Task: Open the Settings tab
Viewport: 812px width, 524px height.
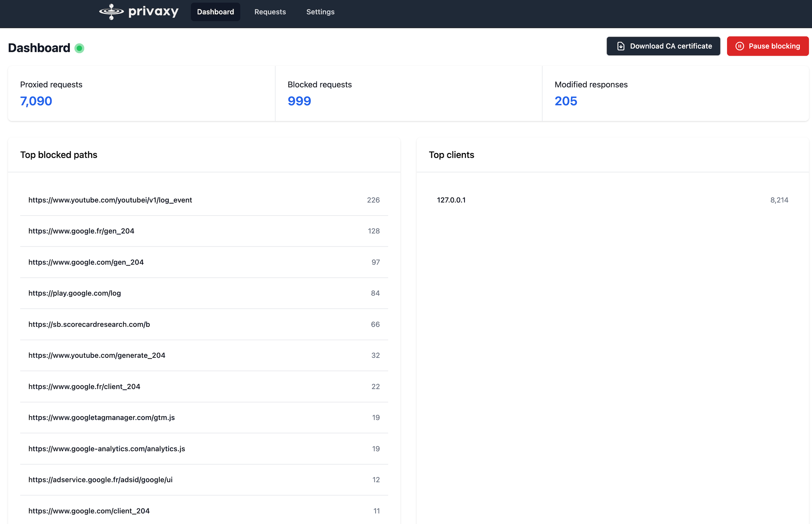Action: (320, 12)
